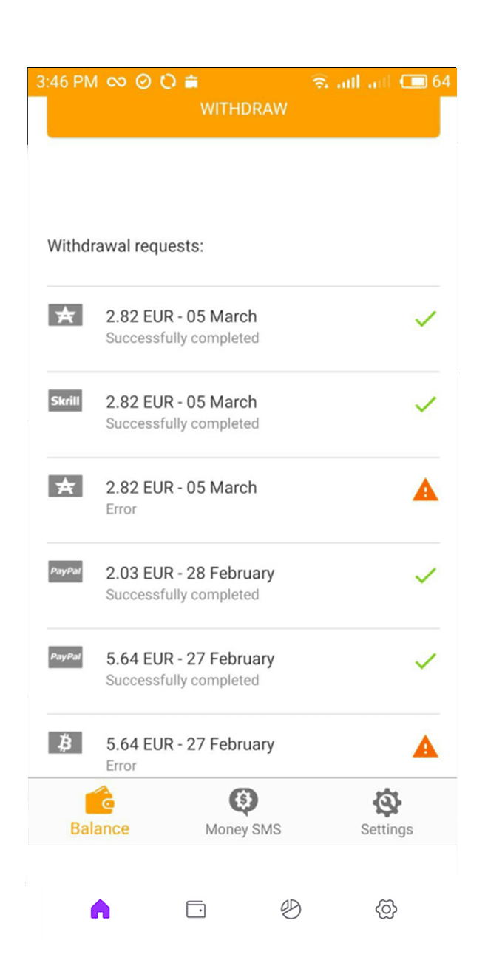Tap the sync arrows icon in the status bar
485x980 pixels.
[x=169, y=82]
